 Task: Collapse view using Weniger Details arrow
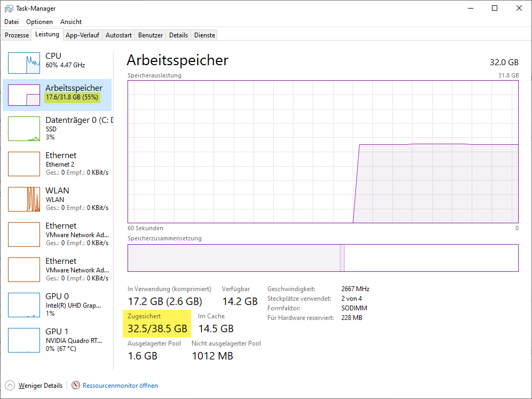pyautogui.click(x=10, y=385)
